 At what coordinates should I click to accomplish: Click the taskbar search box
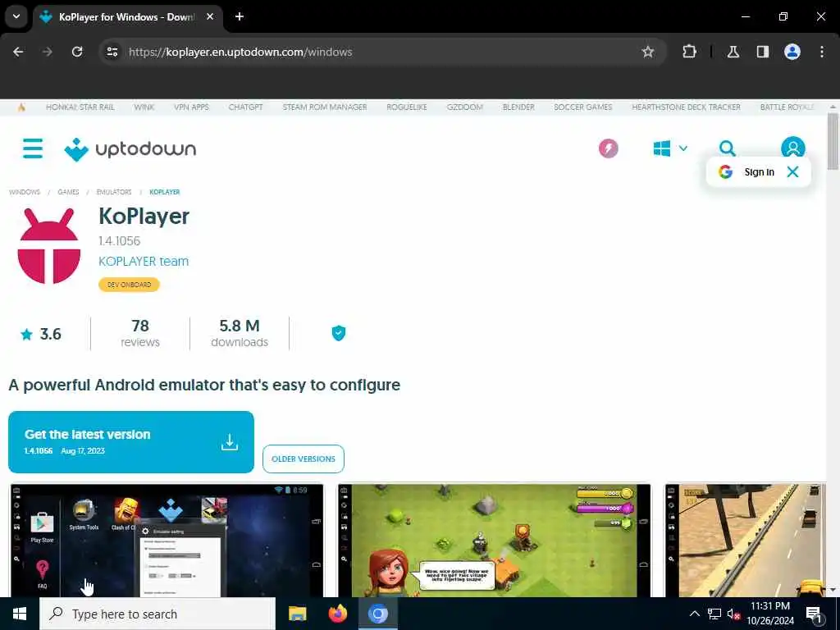click(x=157, y=614)
